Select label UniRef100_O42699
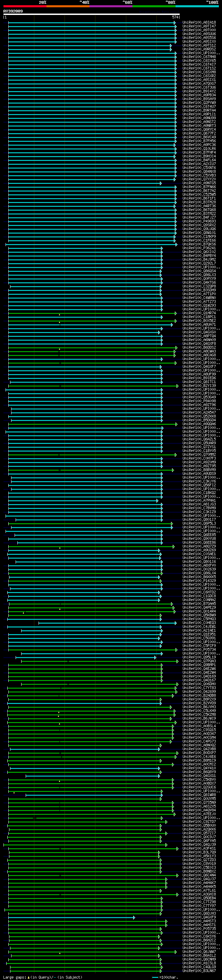The image size is (222, 980). click(x=199, y=691)
